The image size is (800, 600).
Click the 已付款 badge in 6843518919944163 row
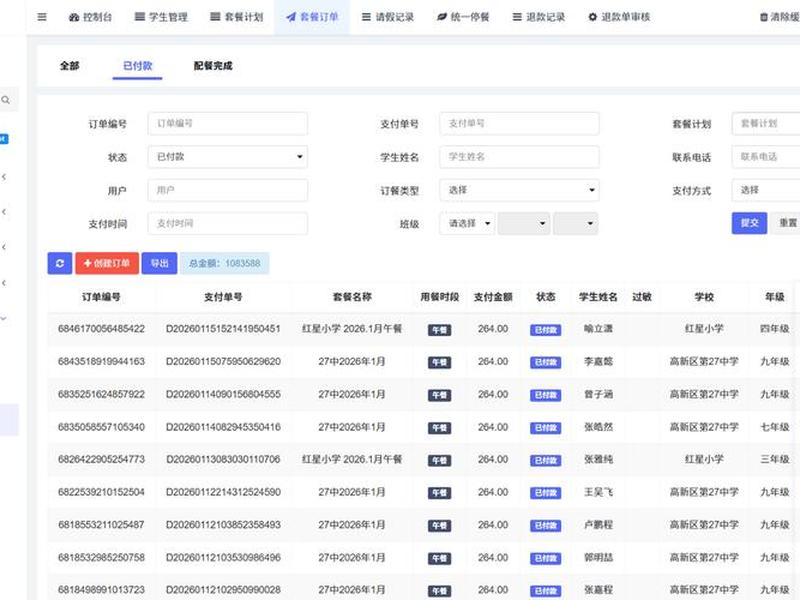545,363
